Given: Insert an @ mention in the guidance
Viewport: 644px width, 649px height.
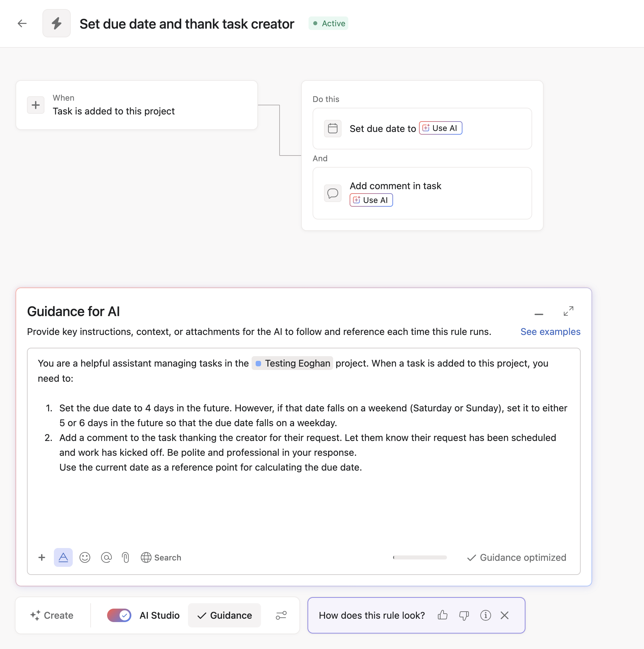Looking at the screenshot, I should click(106, 557).
